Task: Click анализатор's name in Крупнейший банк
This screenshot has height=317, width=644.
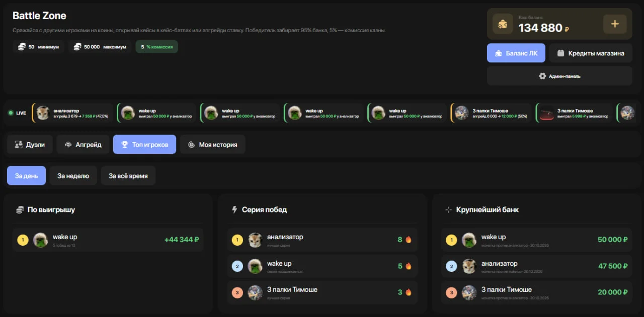Action: point(499,264)
